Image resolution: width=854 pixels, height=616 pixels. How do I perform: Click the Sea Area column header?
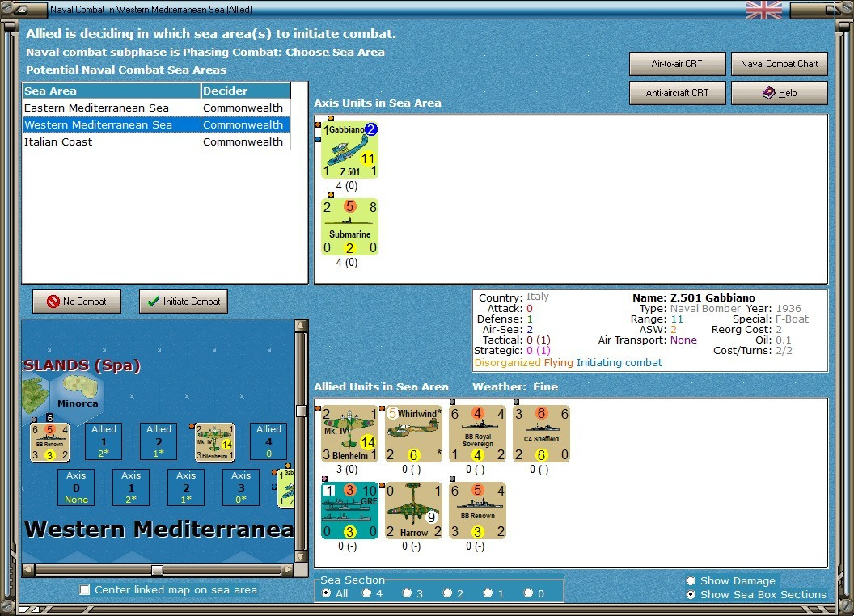(x=112, y=91)
